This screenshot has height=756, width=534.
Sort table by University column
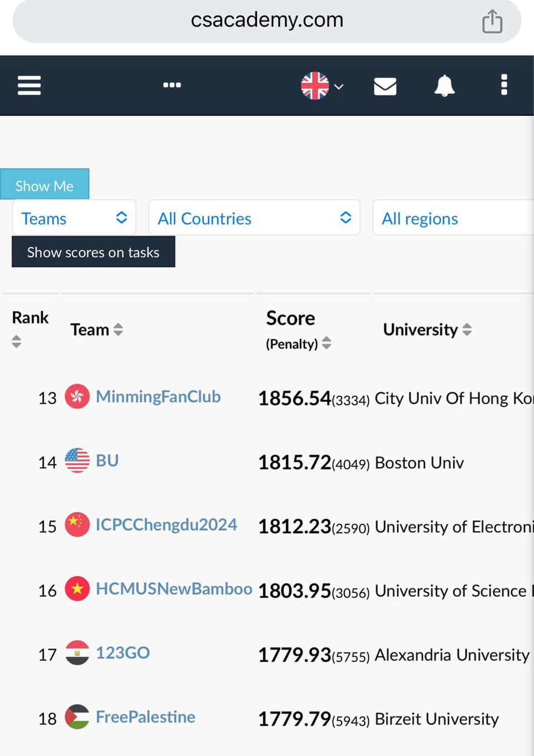(467, 330)
